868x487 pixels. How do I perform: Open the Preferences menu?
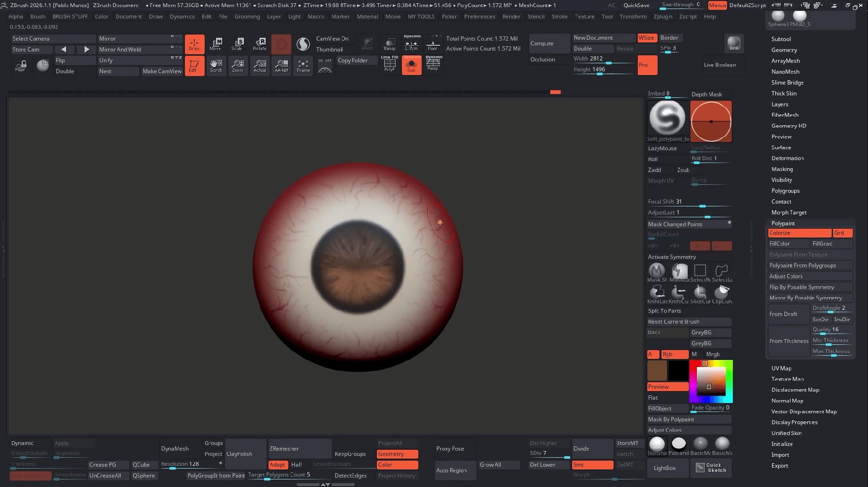coord(479,17)
